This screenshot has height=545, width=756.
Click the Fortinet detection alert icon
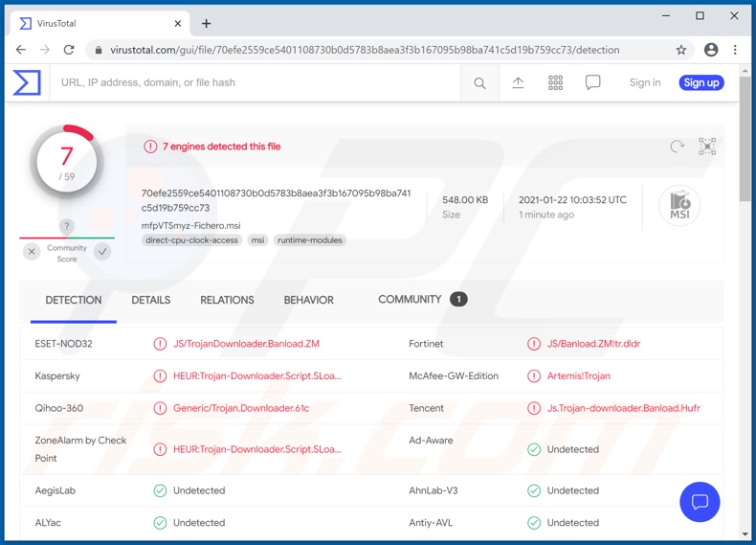(534, 344)
